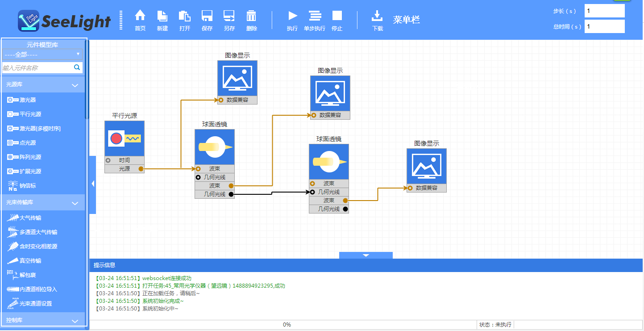Screen dimensions: 644x331
Task: Select 大气传输 component in the library
Action: click(x=31, y=218)
